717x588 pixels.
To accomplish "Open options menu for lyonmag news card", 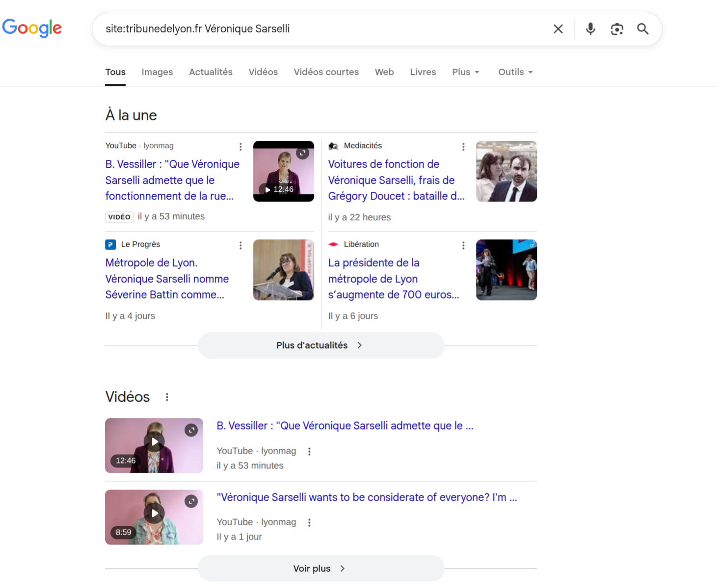I will point(240,147).
